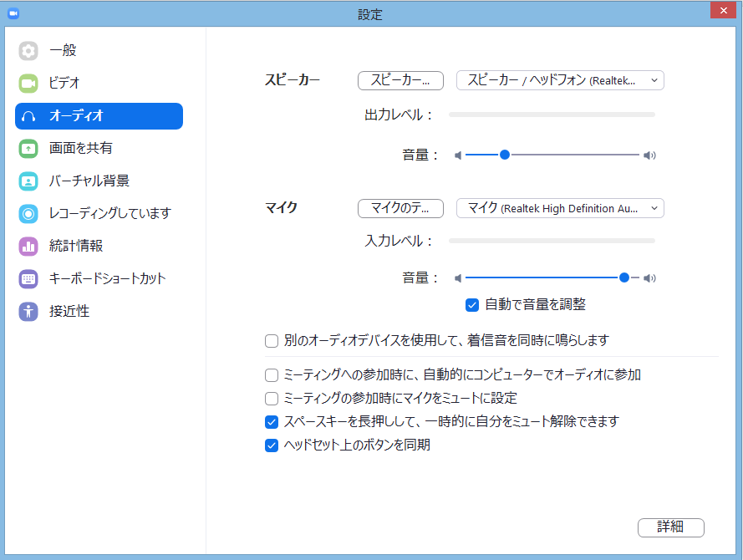This screenshot has height=560, width=743.
Task: Click the low-volume icon on speaker slider
Action: tap(458, 155)
